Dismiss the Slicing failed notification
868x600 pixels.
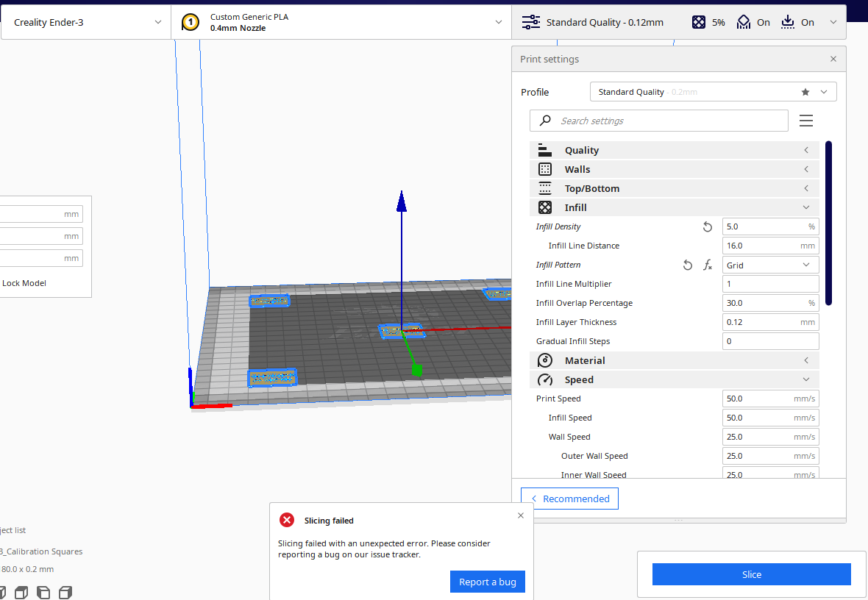[x=520, y=515]
